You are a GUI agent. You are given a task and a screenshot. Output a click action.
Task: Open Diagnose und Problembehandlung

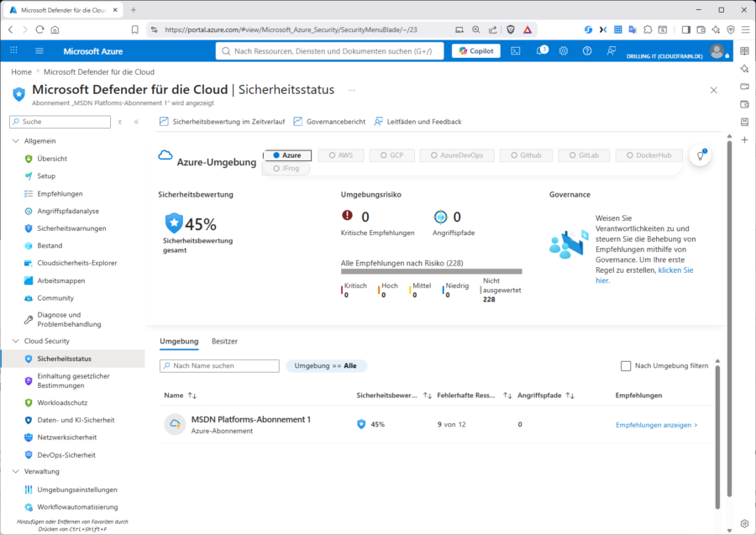[69, 319]
